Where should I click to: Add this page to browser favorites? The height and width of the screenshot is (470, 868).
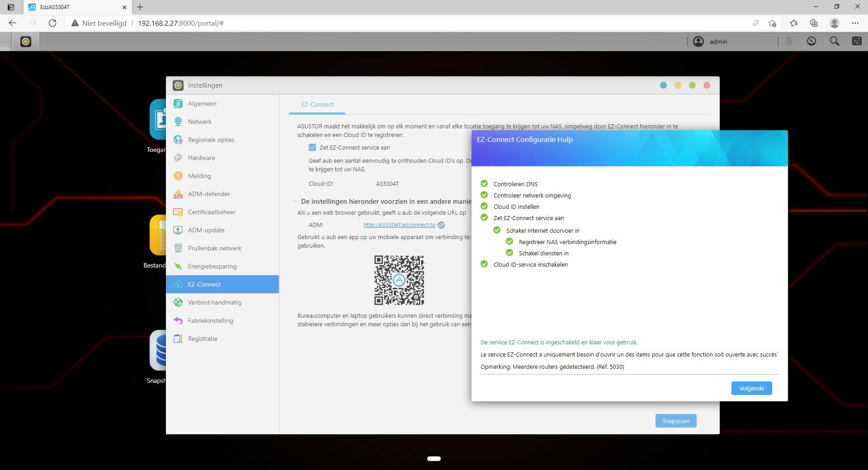coord(772,23)
